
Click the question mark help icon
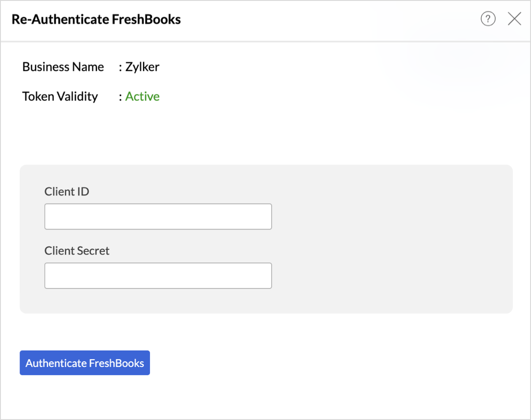pos(488,19)
